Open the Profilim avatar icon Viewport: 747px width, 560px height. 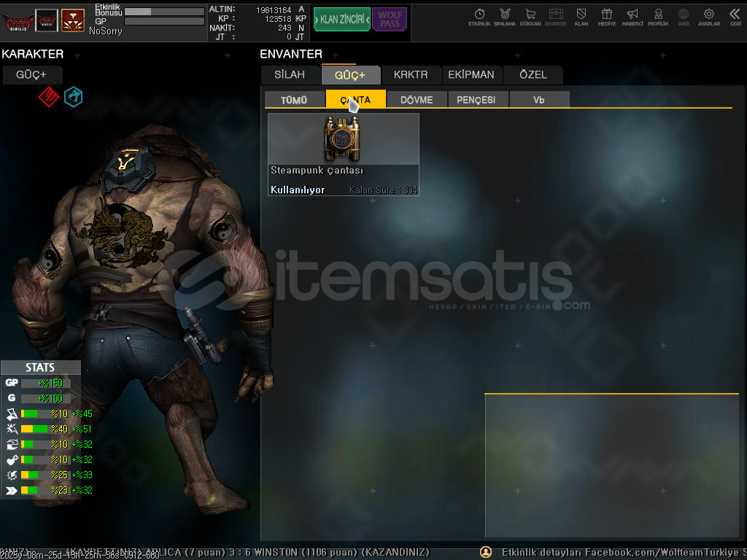[658, 17]
